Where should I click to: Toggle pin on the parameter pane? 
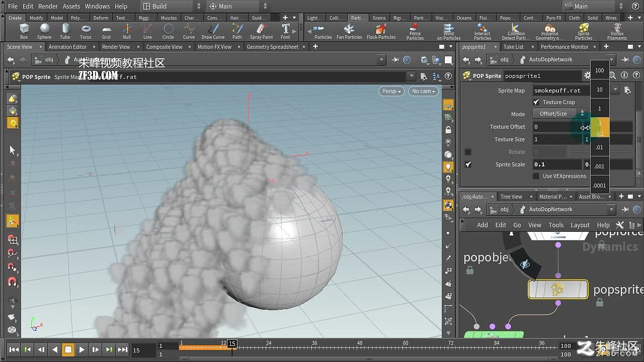pyautogui.click(x=625, y=59)
